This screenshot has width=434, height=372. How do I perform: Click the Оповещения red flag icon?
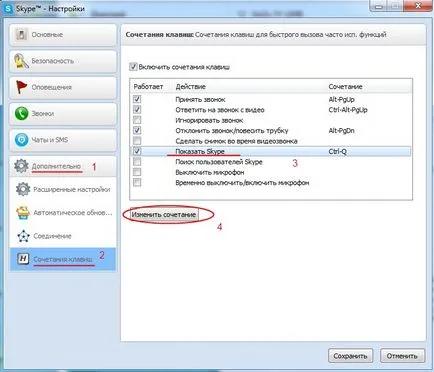pyautogui.click(x=21, y=87)
